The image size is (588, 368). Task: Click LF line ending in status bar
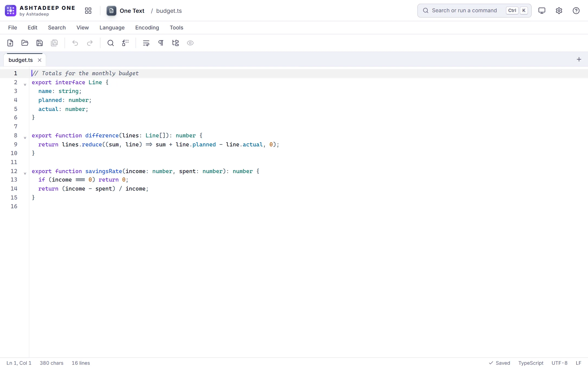pyautogui.click(x=578, y=363)
